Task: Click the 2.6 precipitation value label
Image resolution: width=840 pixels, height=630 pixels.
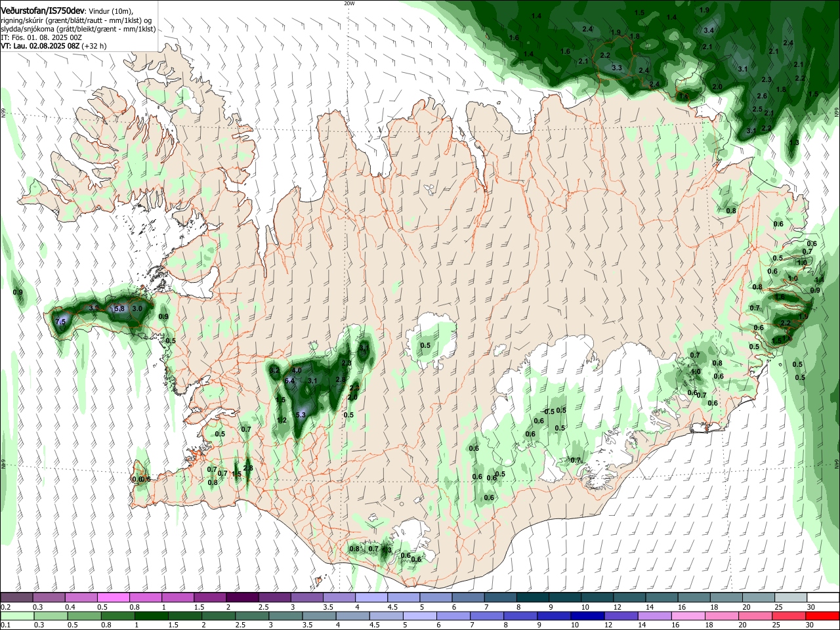Action: pos(762,96)
